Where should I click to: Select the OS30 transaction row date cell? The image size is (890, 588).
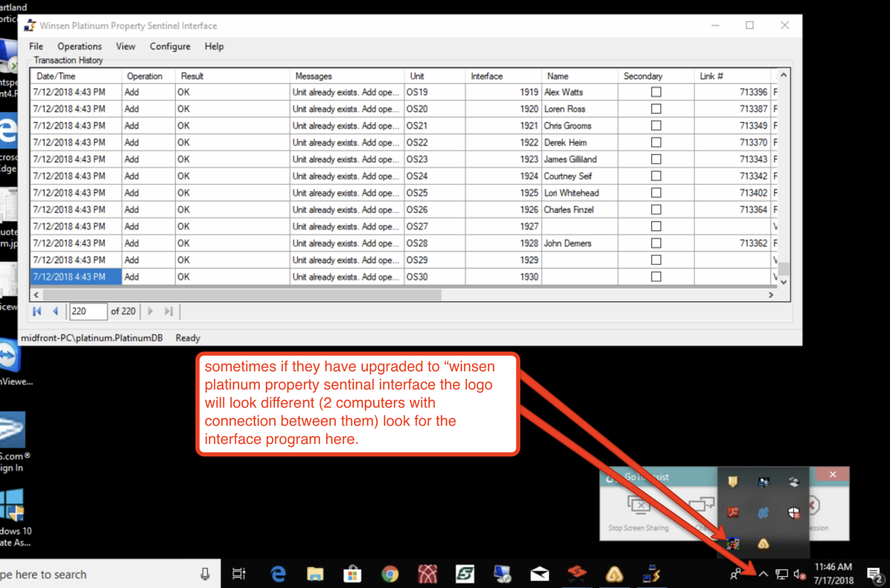point(76,277)
